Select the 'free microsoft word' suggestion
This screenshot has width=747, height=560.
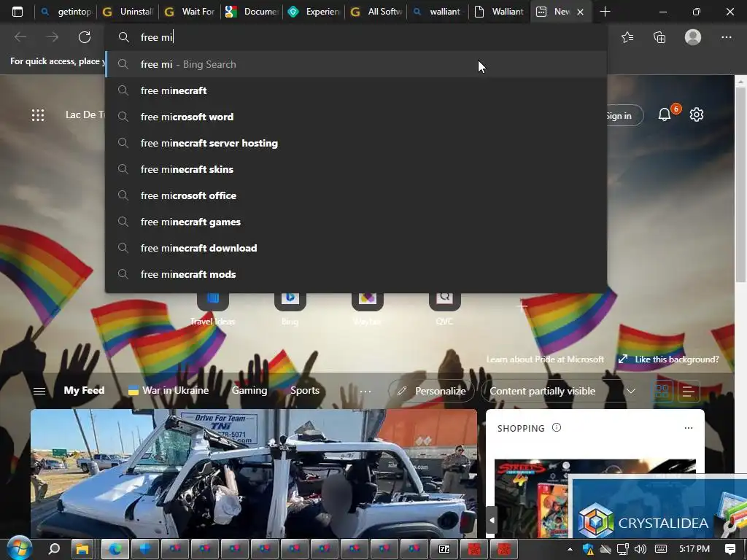pos(356,117)
